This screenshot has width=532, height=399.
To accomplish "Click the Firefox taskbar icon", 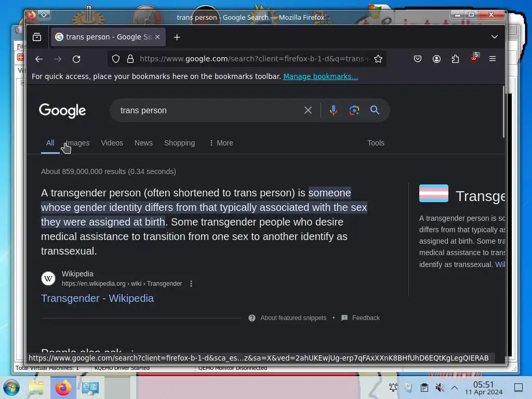I will click(x=63, y=388).
